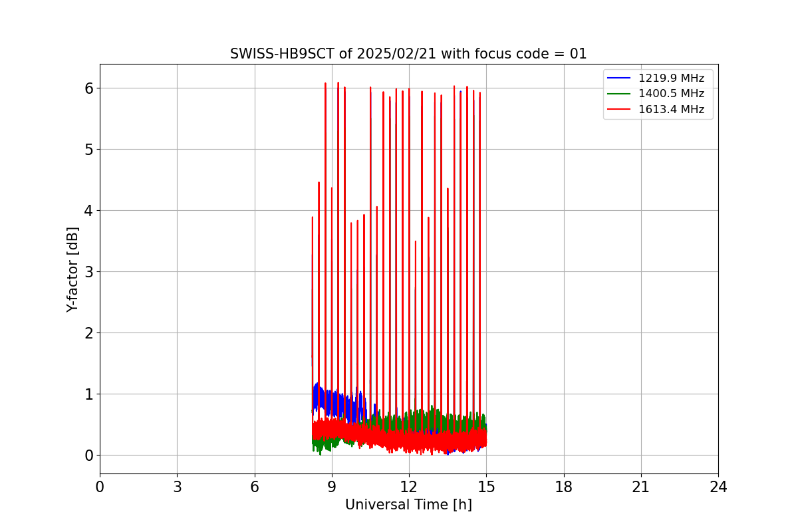Click the blue line swatch in legend
Image resolution: width=798 pixels, height=532 pixels.
[x=619, y=78]
